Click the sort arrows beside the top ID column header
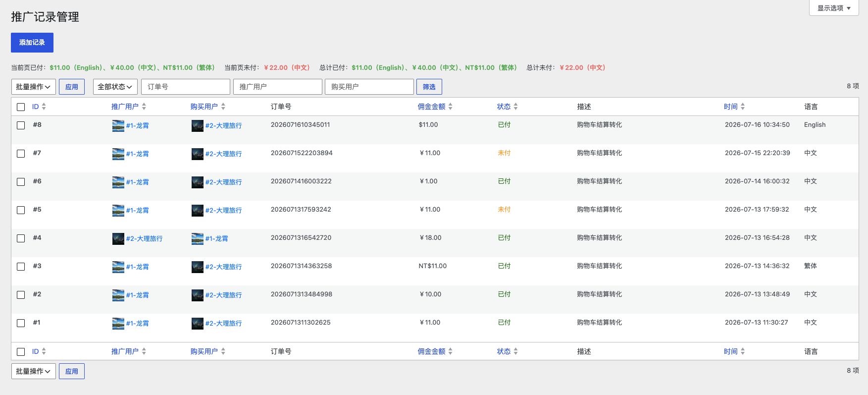The image size is (868, 395). click(44, 107)
